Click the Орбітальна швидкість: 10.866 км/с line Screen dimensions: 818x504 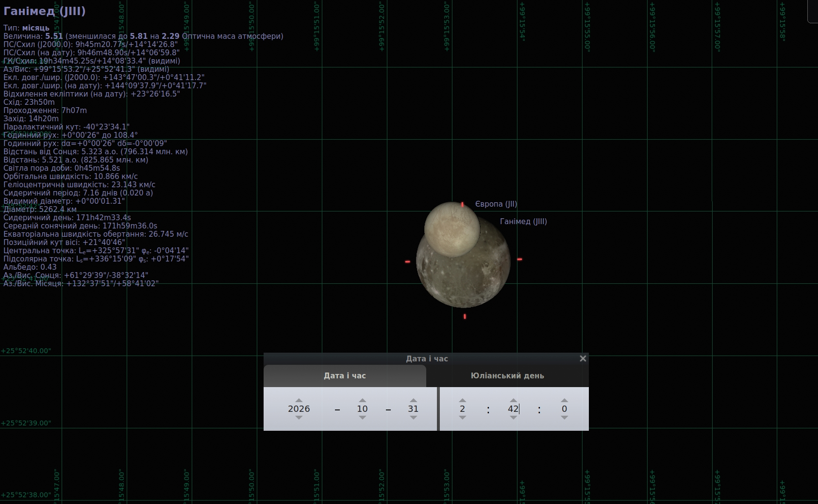[x=70, y=177]
